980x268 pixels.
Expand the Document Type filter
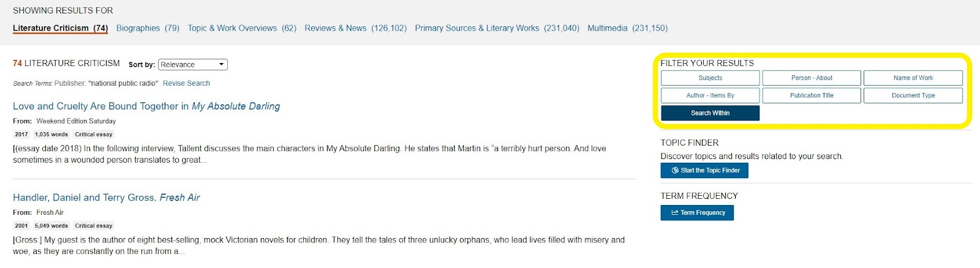[x=913, y=95]
